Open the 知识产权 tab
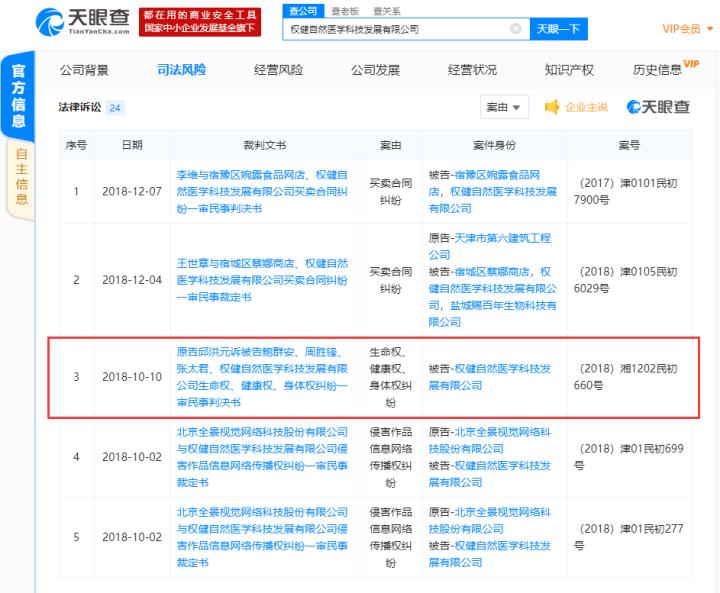Viewport: 720px width, 593px height. point(569,70)
